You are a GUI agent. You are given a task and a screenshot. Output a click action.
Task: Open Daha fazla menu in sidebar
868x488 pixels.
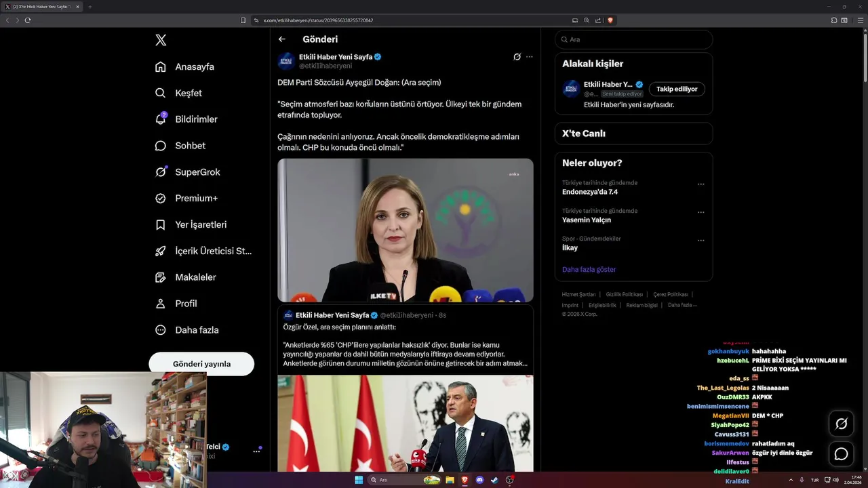[187, 330]
